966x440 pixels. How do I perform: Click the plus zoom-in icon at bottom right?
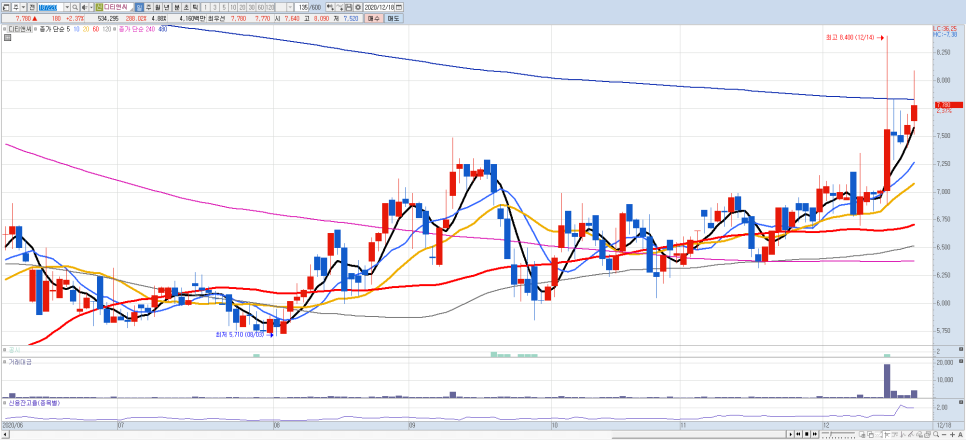point(952,434)
